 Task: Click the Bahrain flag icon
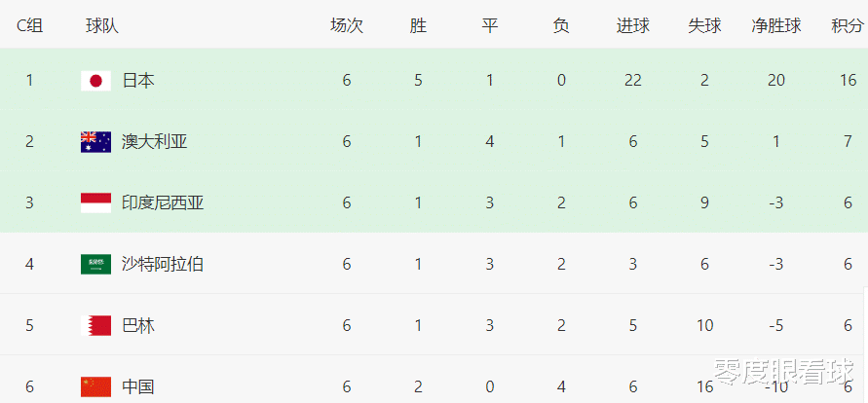tap(95, 325)
